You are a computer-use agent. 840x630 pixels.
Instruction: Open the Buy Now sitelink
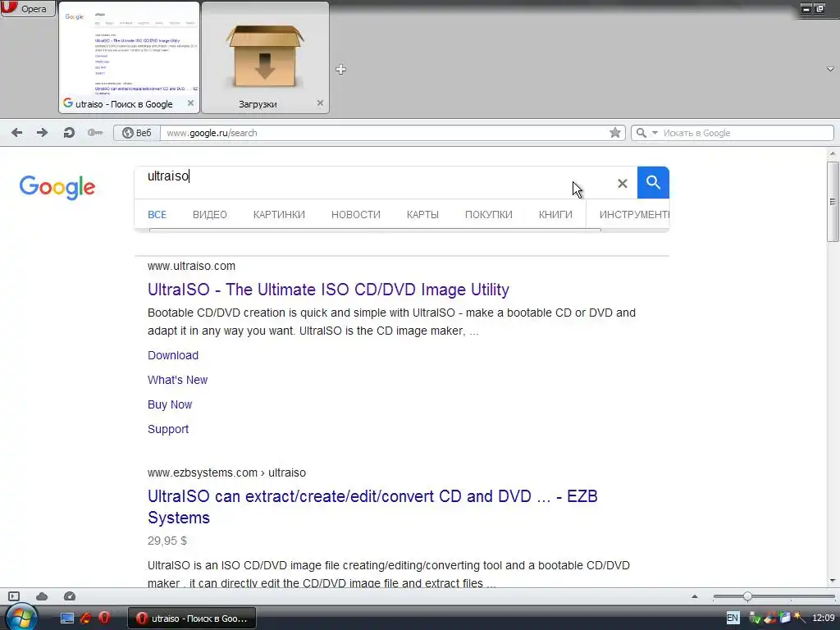pyautogui.click(x=170, y=405)
